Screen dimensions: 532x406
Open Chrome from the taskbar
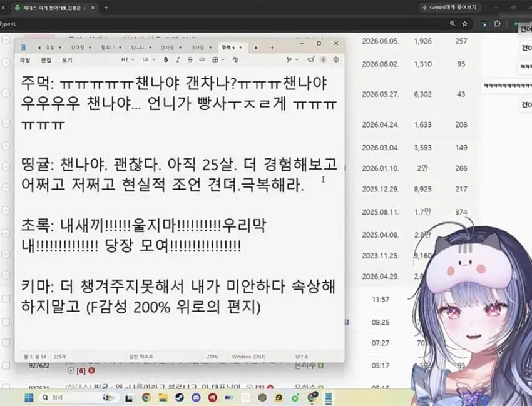coord(146,397)
